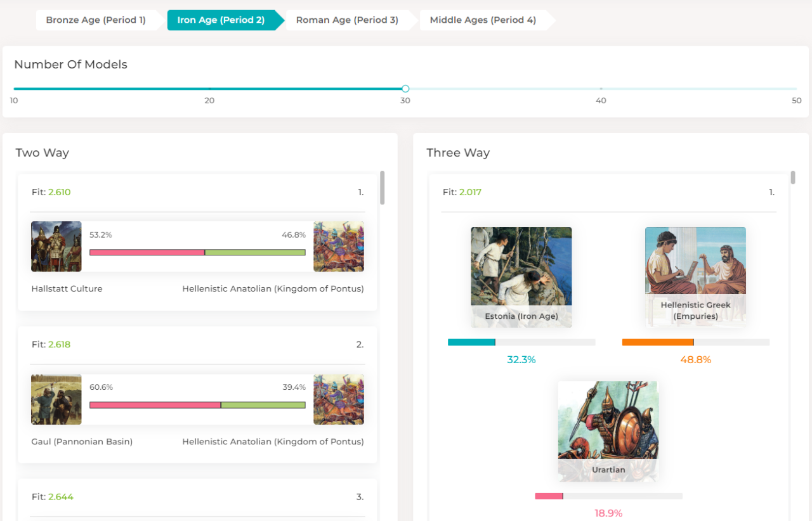
Task: Click the "Fit: 2.610" value
Action: coord(51,192)
